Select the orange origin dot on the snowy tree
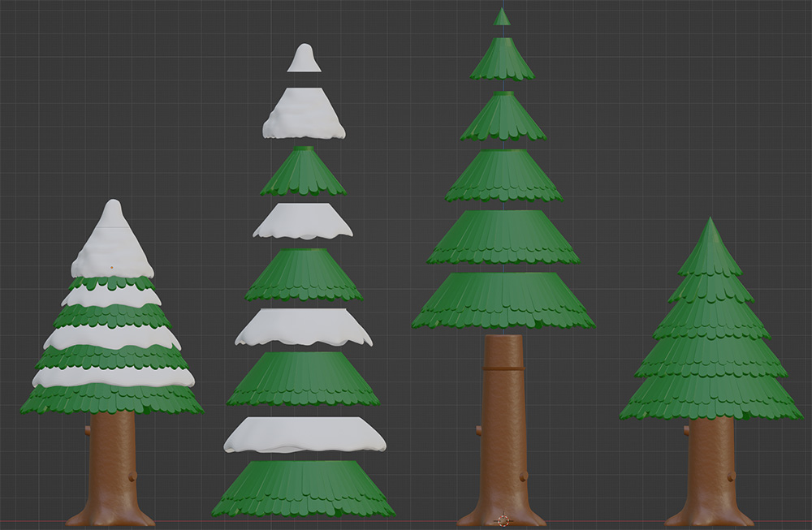 111,268
